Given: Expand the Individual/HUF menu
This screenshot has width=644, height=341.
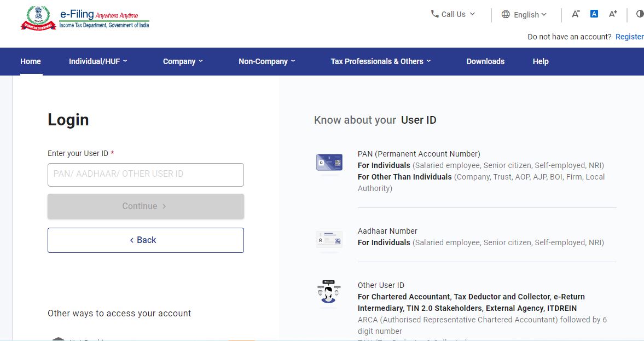Looking at the screenshot, I should click(x=98, y=61).
